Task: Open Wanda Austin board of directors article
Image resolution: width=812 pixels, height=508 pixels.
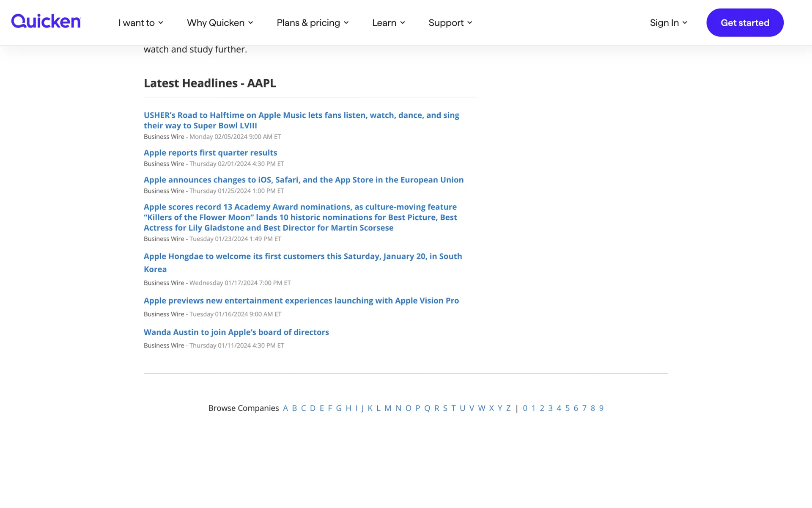Action: click(x=236, y=332)
